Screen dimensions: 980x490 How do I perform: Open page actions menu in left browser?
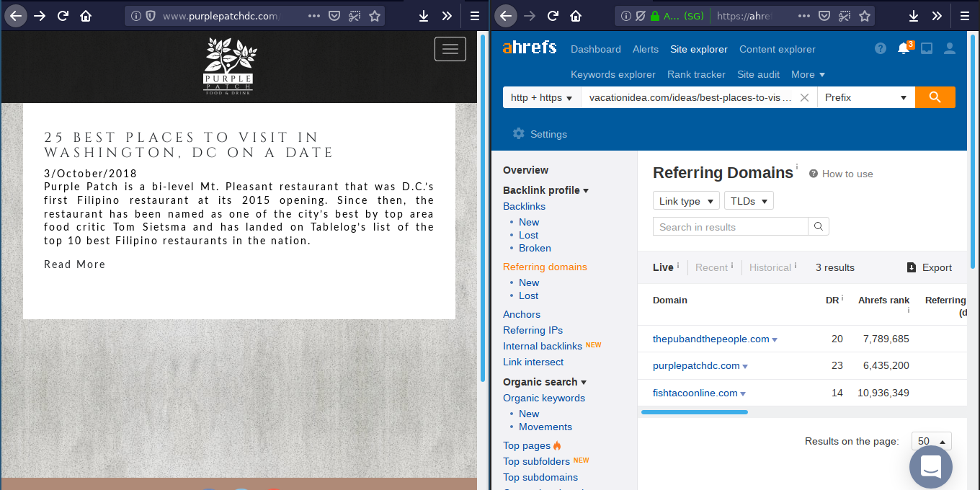(314, 16)
